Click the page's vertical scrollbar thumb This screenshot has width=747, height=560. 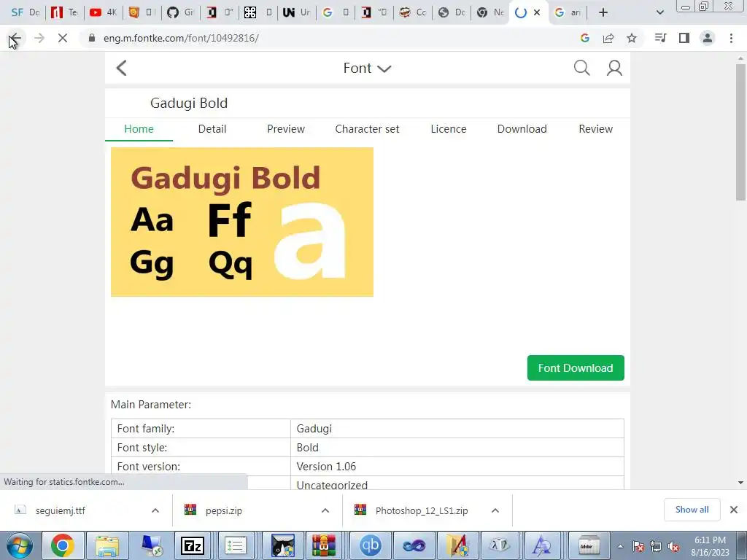coord(740,133)
